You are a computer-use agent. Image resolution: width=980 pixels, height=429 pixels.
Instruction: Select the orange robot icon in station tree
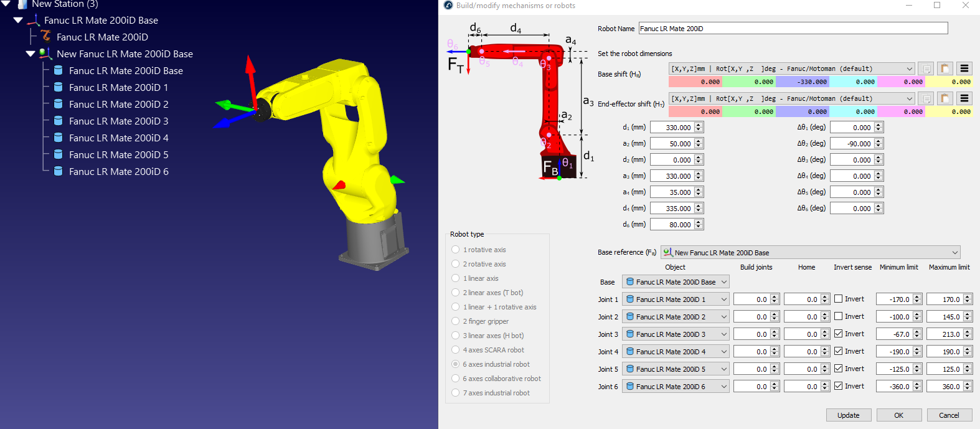pyautogui.click(x=46, y=37)
